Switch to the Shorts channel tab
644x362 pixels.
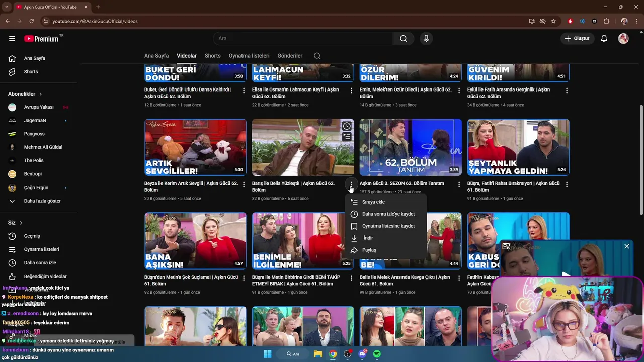(x=212, y=56)
